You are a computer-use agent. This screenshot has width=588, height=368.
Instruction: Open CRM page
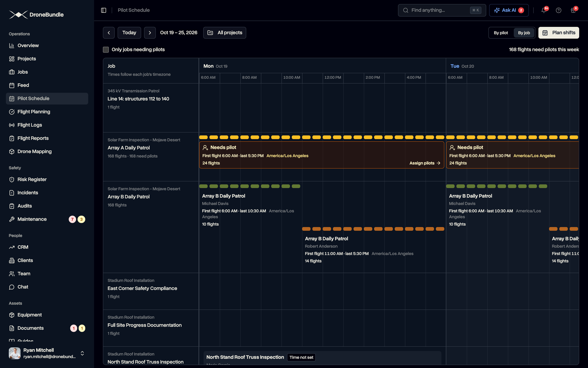point(47,247)
